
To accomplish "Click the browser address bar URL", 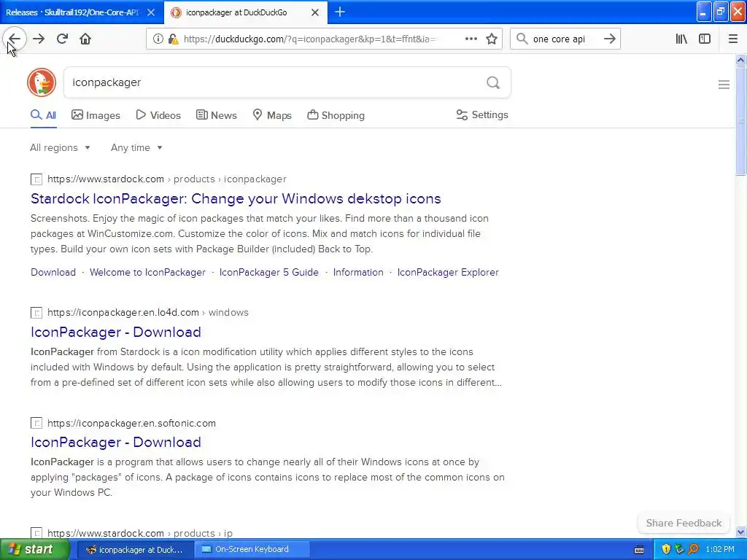I will pyautogui.click(x=309, y=39).
